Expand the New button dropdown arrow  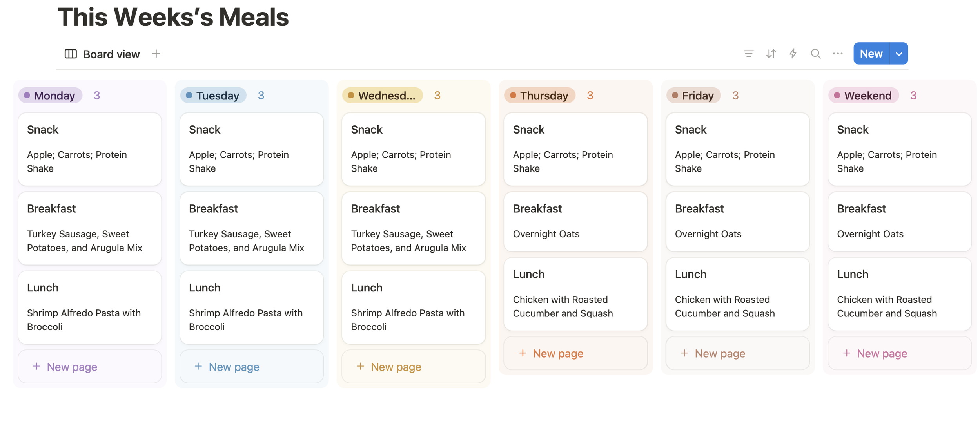tap(898, 54)
